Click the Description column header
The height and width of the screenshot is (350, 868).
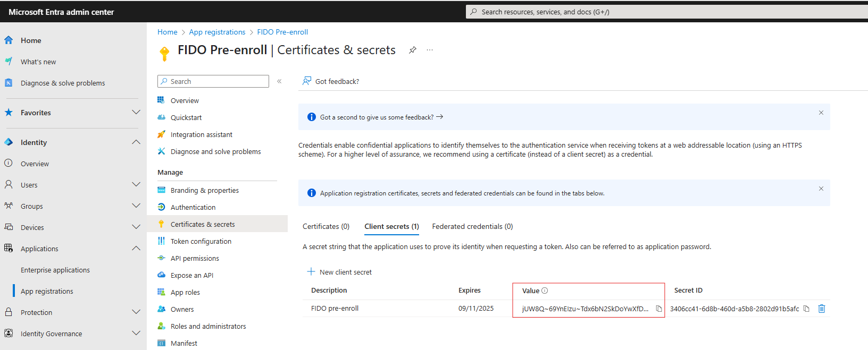329,291
